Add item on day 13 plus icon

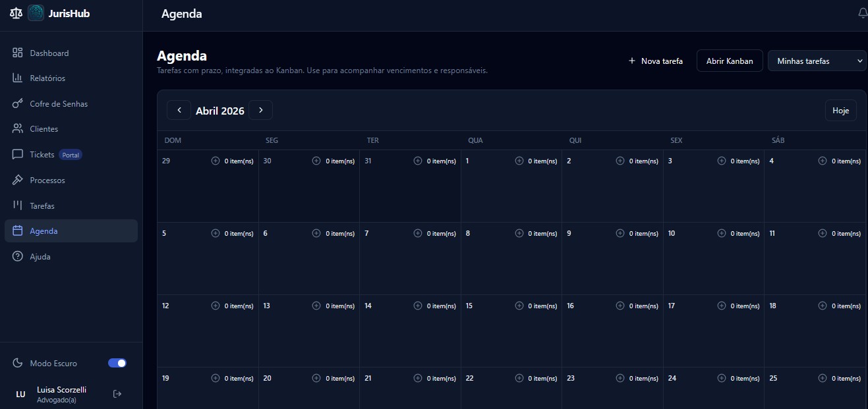316,306
